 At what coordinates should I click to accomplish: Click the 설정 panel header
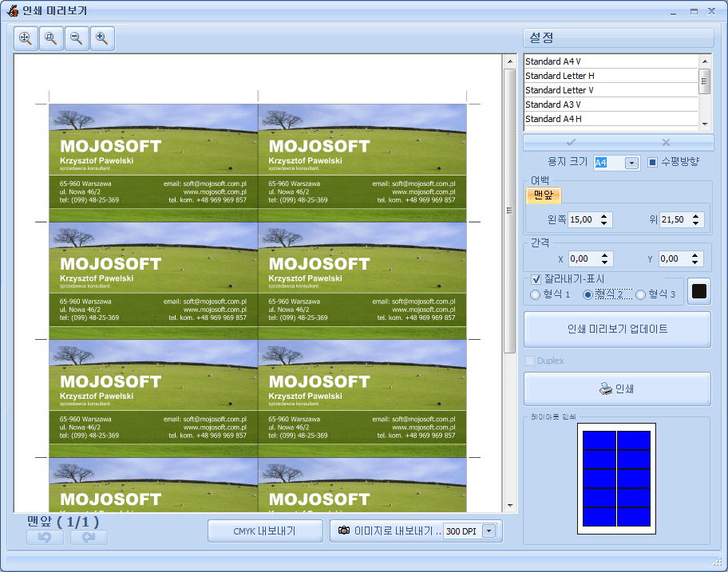(619, 38)
